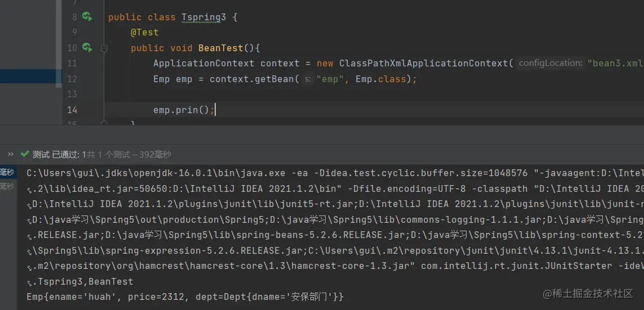Click the run gutter icon beside class Tspring3
644x310 pixels.
(x=87, y=17)
